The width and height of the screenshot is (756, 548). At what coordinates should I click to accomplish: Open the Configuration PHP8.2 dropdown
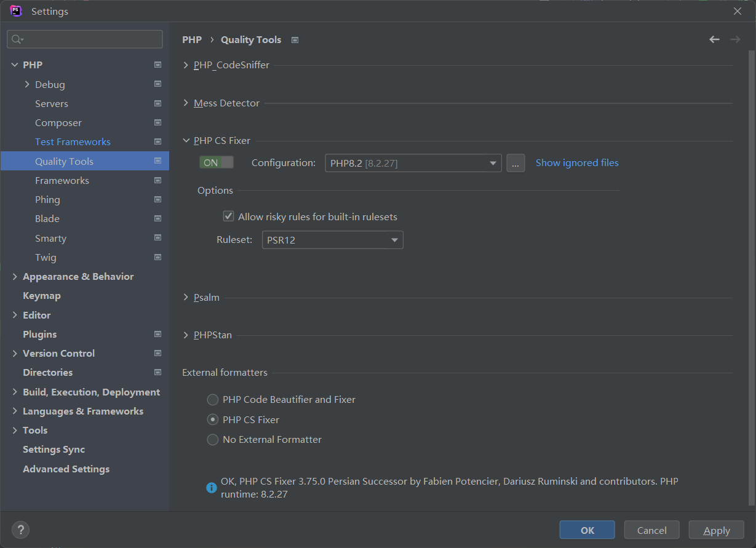(413, 163)
